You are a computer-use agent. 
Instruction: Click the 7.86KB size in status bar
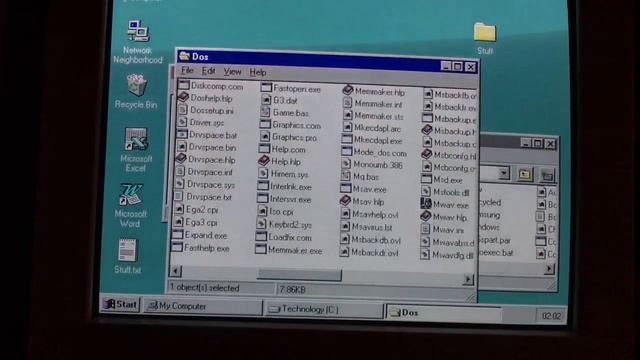[x=292, y=289]
